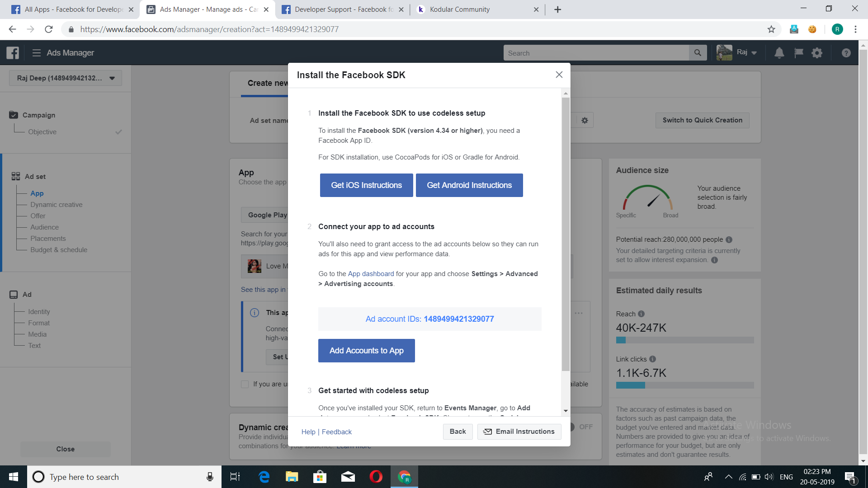The image size is (868, 488).
Task: Click the Ad account ID number
Action: click(458, 319)
